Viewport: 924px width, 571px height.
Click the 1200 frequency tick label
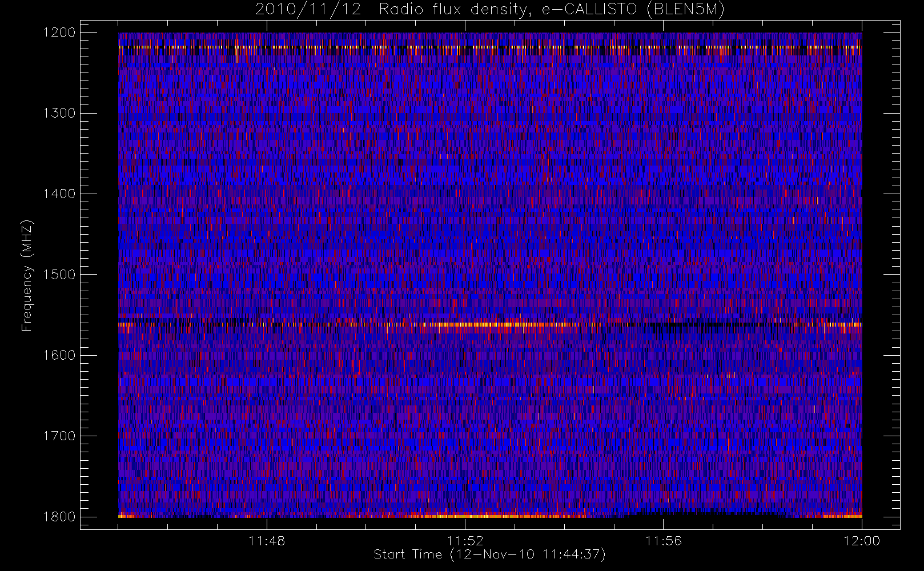click(59, 33)
